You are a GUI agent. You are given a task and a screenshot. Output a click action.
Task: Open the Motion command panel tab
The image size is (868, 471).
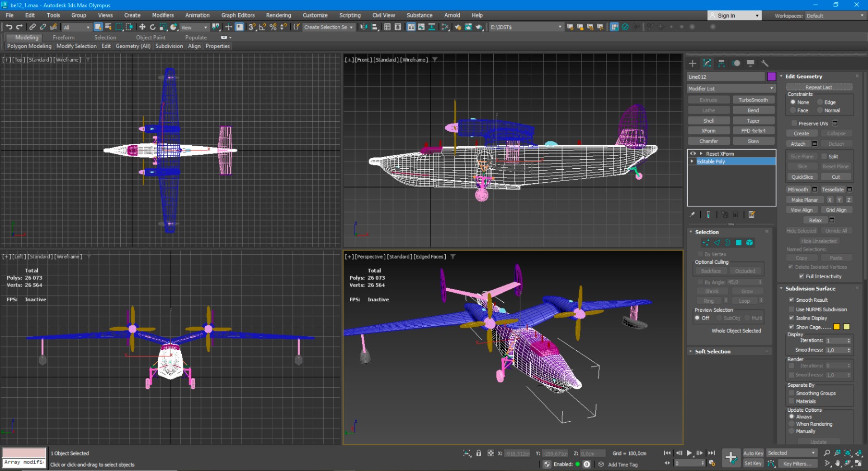pos(736,63)
